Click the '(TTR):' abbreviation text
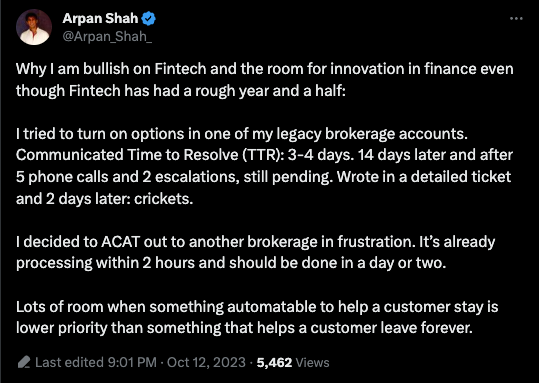 point(263,155)
